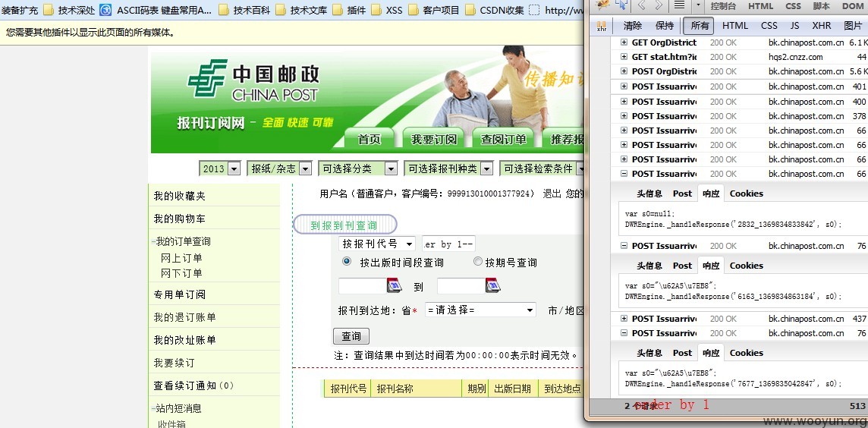Expand POST Issuarrive row sized 401

point(624,87)
